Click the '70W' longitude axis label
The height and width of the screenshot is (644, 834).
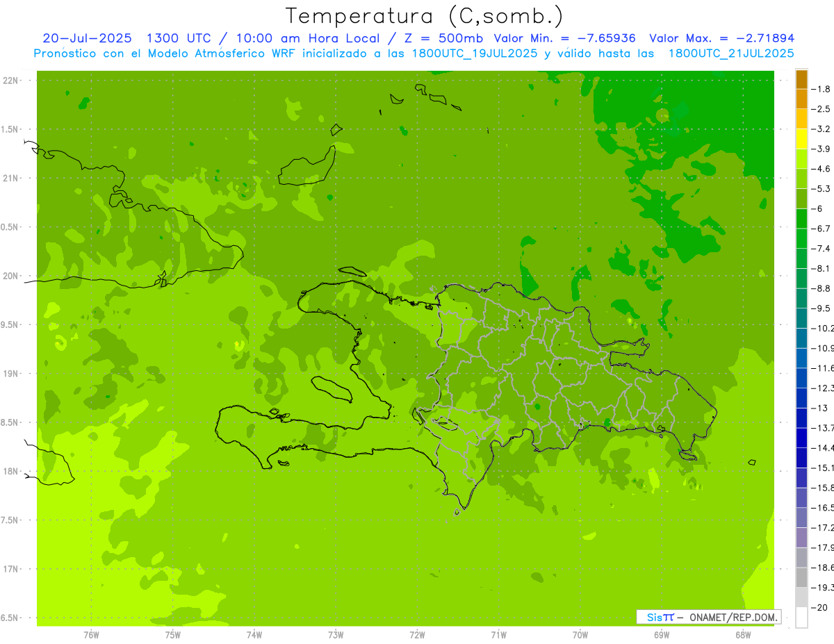[580, 634]
